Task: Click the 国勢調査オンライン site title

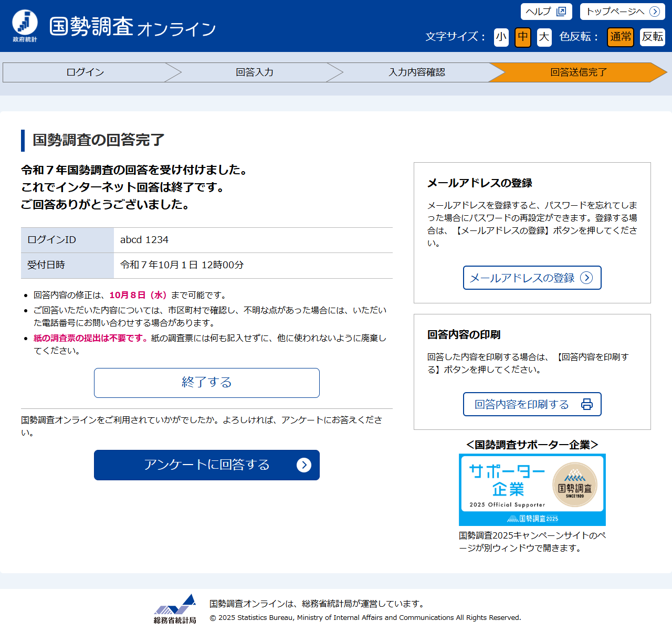Action: tap(132, 27)
